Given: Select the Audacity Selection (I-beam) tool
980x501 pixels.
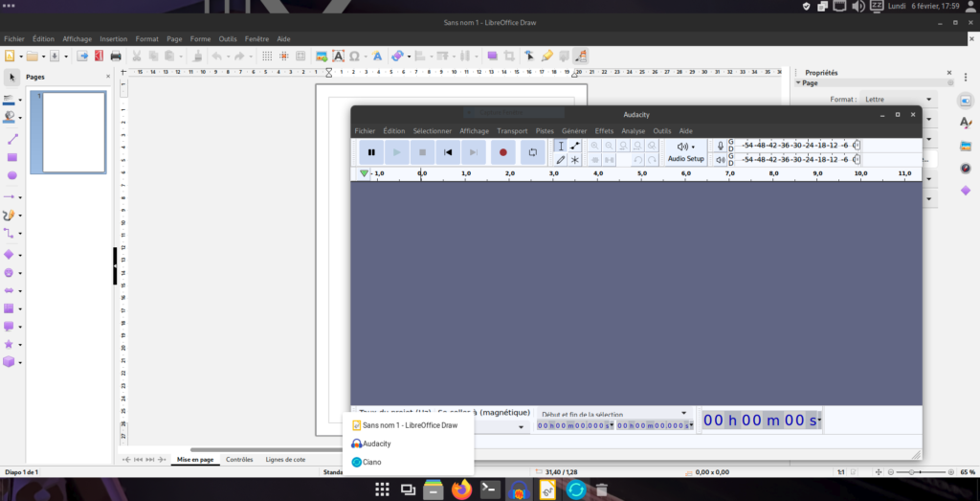Looking at the screenshot, I should point(561,146).
